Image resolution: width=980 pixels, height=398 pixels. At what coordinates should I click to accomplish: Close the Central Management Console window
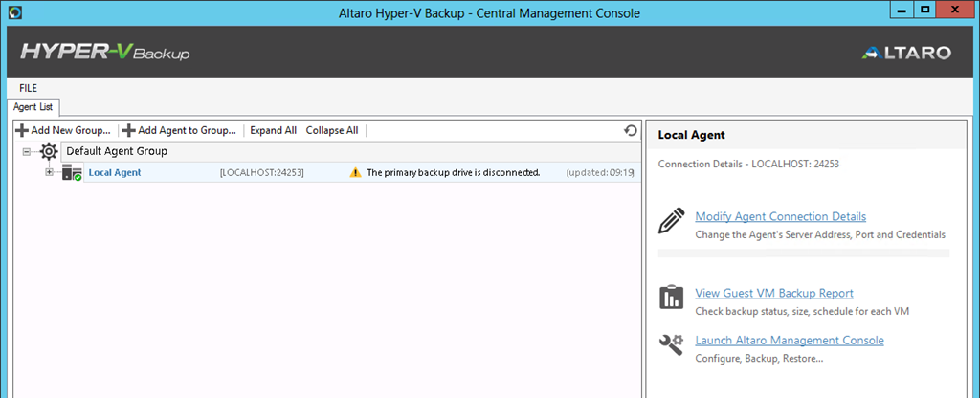coord(955,9)
